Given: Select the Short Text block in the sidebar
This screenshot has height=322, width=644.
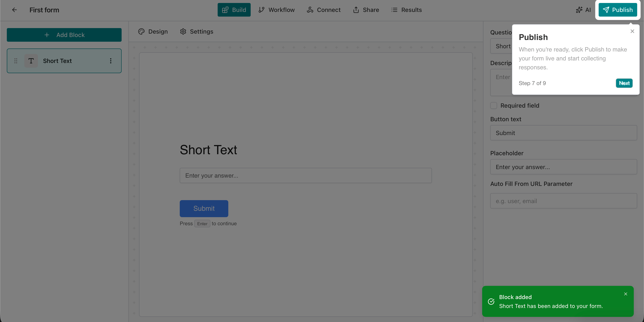Looking at the screenshot, I should [57, 61].
